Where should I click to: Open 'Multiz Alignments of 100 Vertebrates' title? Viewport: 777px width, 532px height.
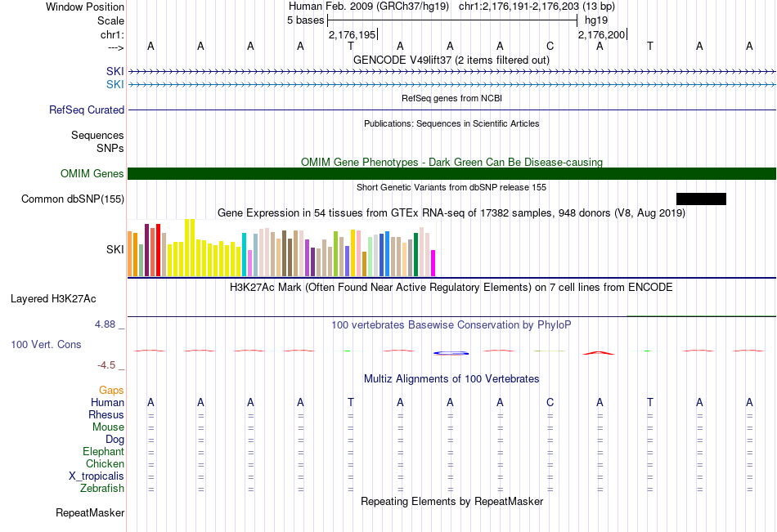[x=451, y=379]
